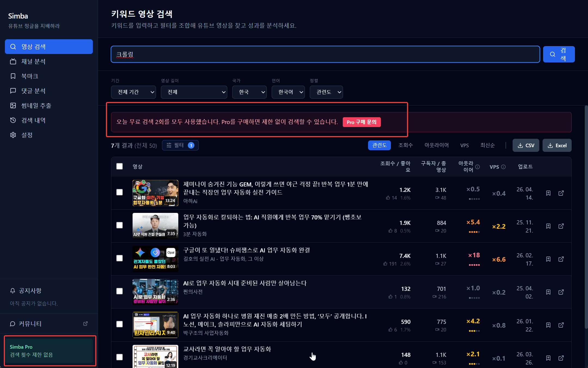
Task: Expand the 기간 dropdown showing 전체 기간
Action: point(133,92)
